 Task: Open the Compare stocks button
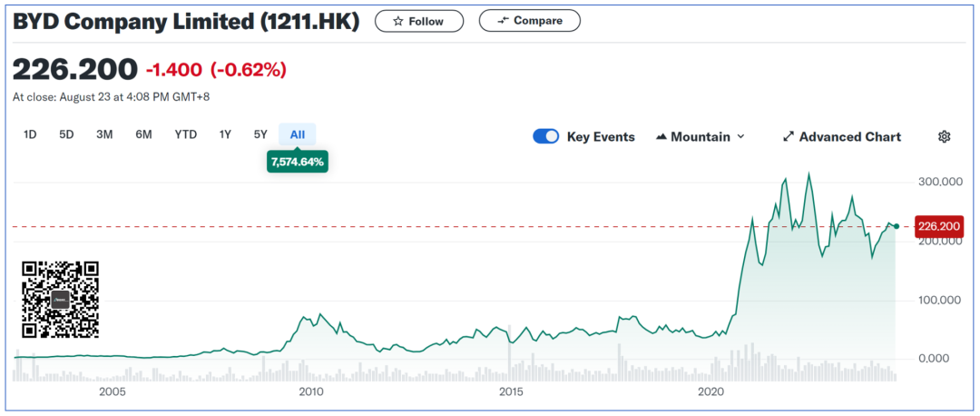[x=529, y=21]
